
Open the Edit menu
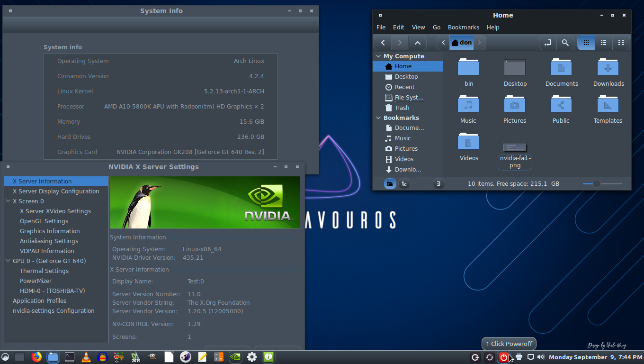(399, 27)
